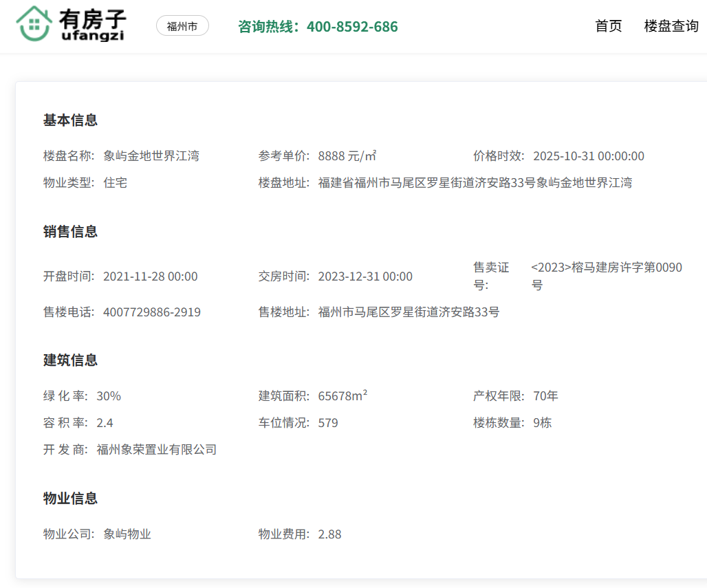Go to the 首页 nav item

608,26
